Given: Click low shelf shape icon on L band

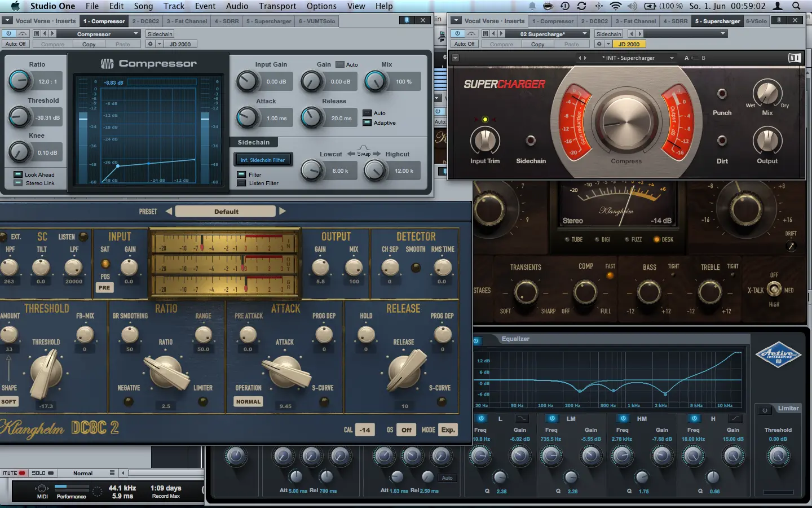Looking at the screenshot, I should coord(522,418).
